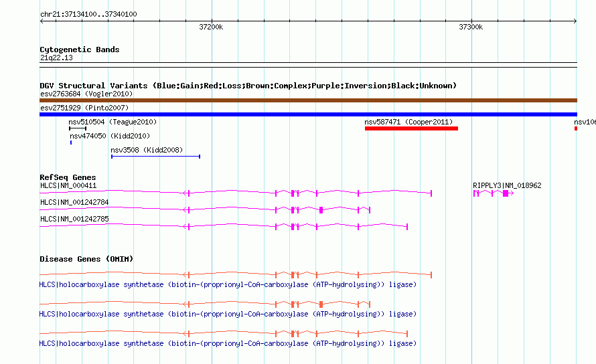Open the esv2751929 (Pinto2007) label
This screenshot has width=596, height=364.
[x=84, y=108]
